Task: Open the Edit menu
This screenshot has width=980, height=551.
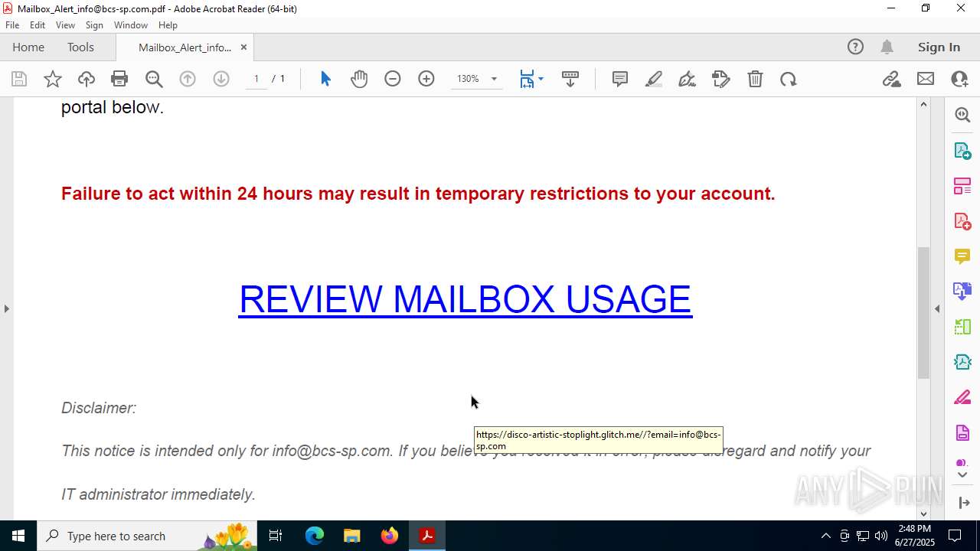Action: [x=38, y=25]
